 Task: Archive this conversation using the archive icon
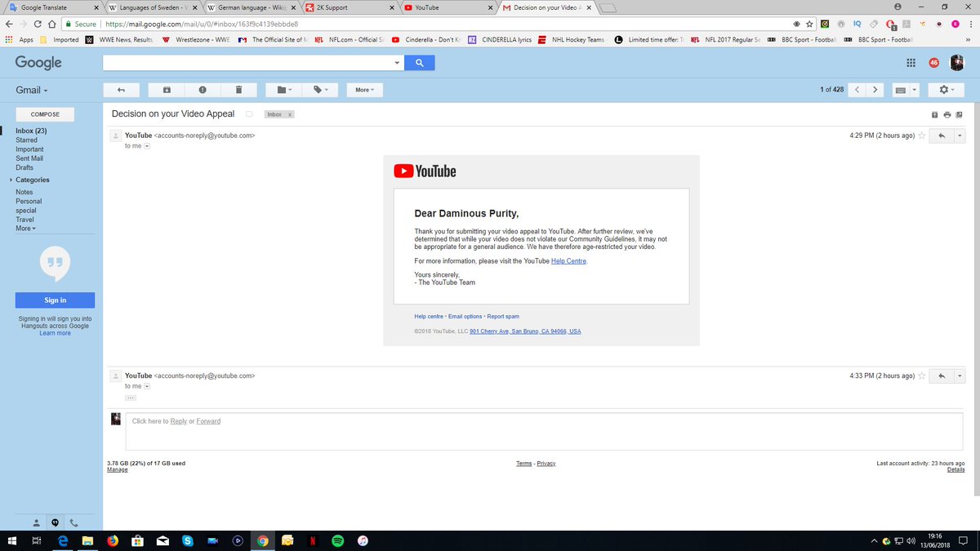167,90
